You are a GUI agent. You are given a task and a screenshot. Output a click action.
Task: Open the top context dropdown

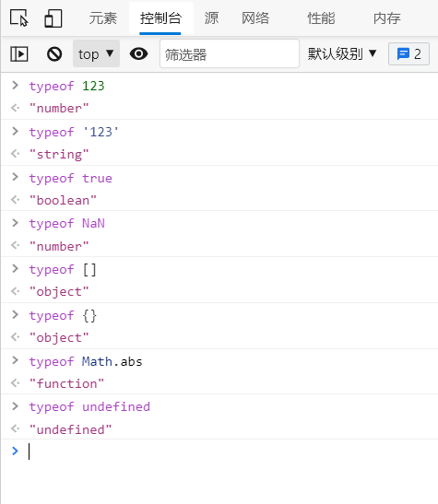click(96, 53)
